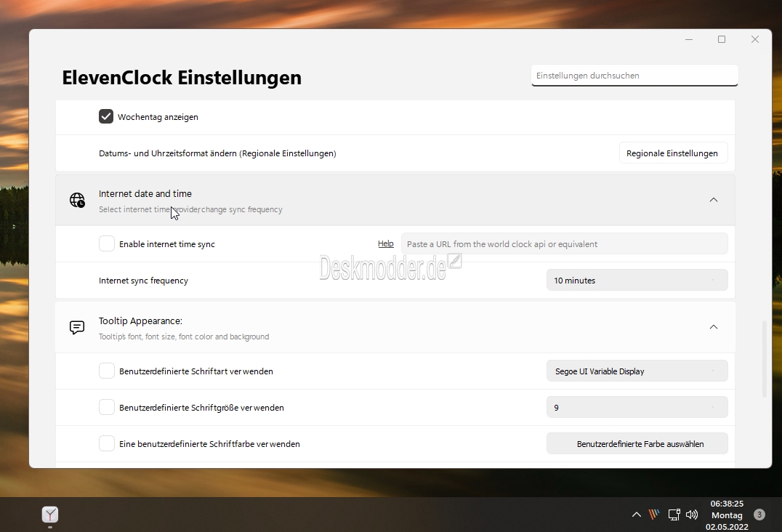Viewport: 782px width, 532px height.
Task: Check Eine benutzerdefinierte Schriftfarbe verwenden
Action: [x=107, y=444]
